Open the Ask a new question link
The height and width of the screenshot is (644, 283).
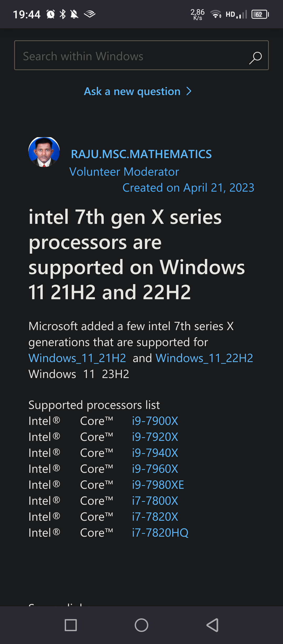tap(132, 92)
